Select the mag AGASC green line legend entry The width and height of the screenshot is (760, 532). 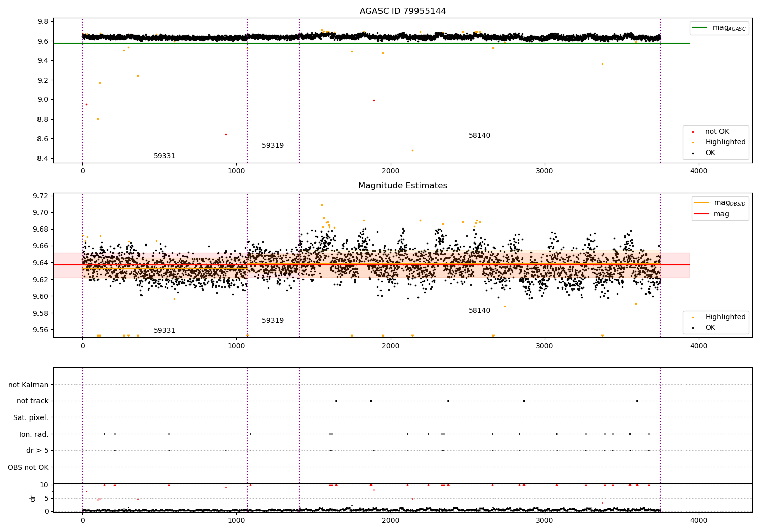[x=719, y=28]
